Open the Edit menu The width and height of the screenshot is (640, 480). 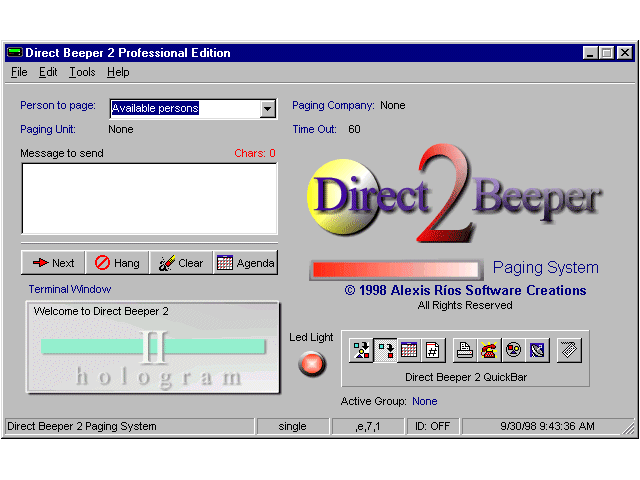pos(48,72)
